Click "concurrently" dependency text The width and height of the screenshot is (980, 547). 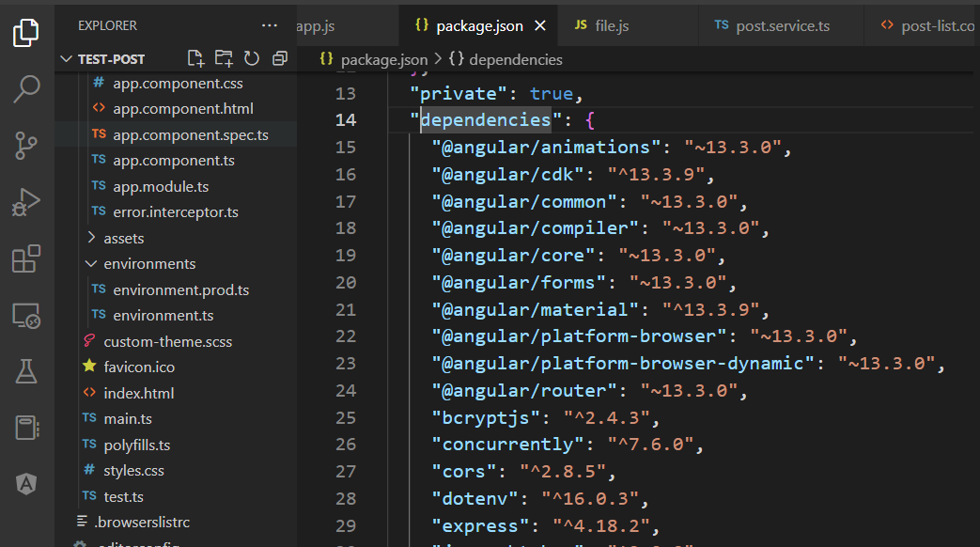click(508, 445)
